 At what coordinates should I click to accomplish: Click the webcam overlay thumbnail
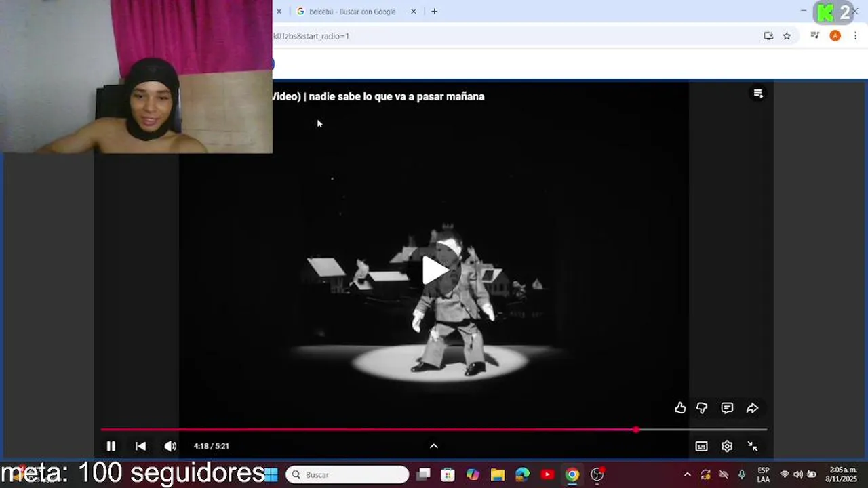coord(136,77)
